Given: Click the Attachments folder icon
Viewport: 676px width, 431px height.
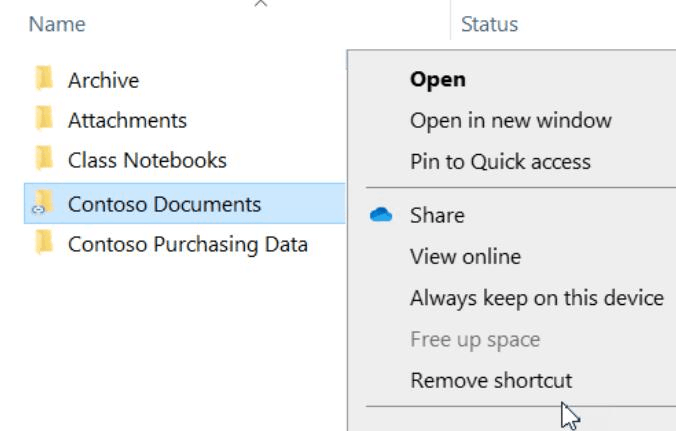Looking at the screenshot, I should [44, 118].
